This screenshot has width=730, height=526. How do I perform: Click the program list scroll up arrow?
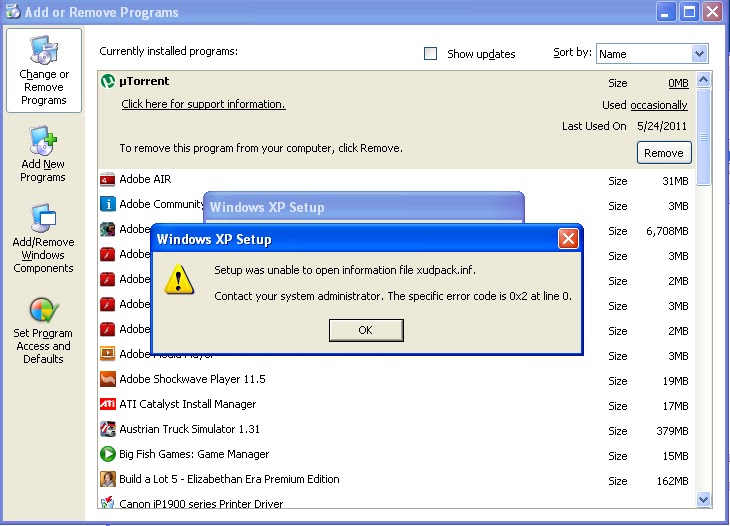703,80
